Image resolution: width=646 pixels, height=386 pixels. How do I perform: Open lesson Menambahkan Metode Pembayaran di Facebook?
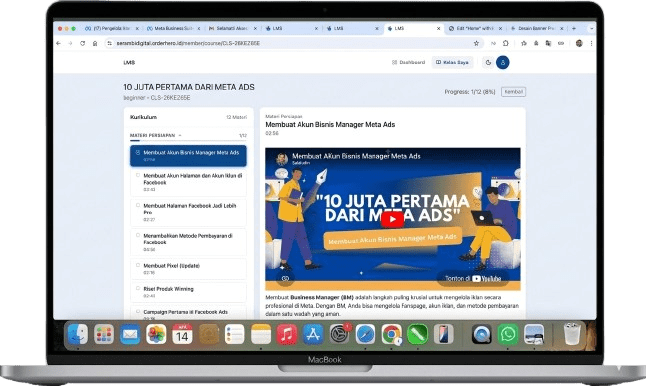[x=188, y=242]
